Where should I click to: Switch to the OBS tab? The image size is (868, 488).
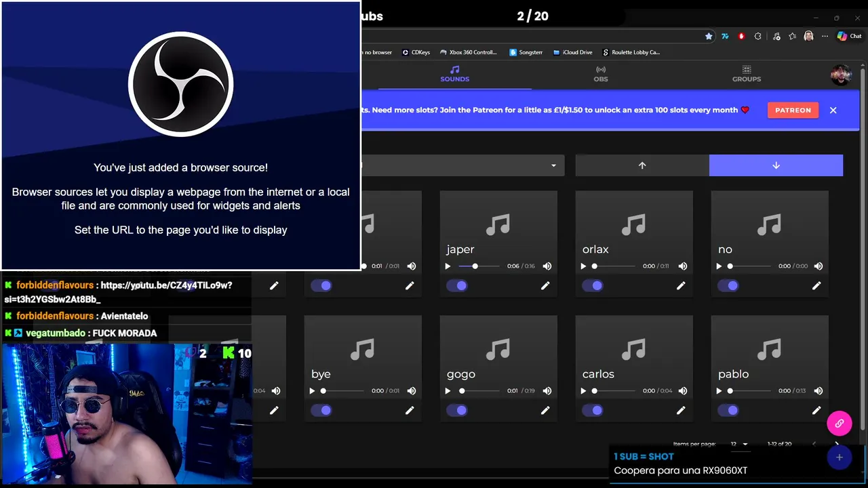click(x=601, y=74)
